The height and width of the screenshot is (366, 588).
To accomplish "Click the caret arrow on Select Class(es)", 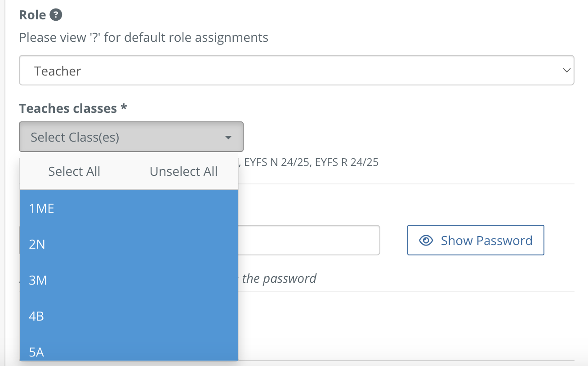I will click(228, 137).
